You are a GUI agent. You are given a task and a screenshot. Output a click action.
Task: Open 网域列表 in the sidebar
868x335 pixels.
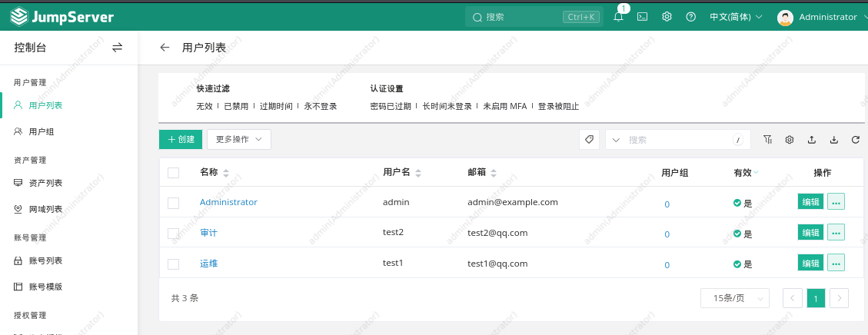(45, 209)
